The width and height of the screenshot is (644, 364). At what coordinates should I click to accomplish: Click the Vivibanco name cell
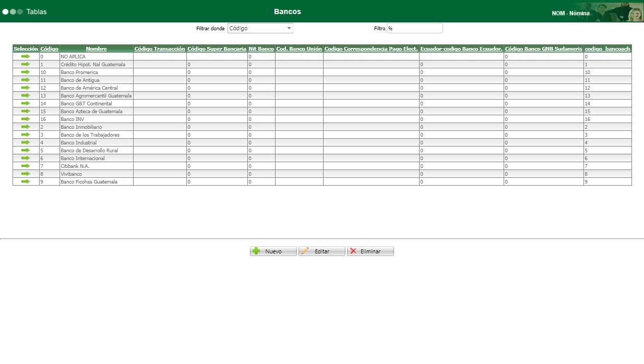coord(97,174)
